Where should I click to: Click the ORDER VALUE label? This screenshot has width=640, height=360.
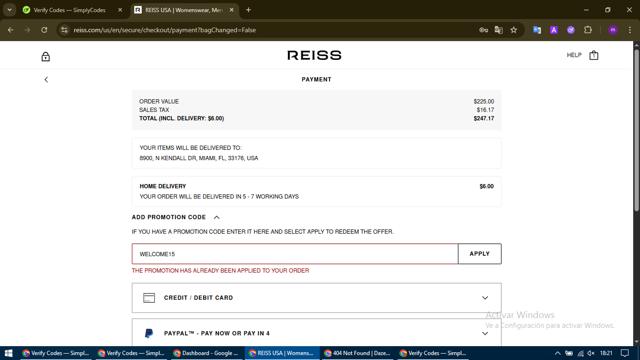[159, 101]
